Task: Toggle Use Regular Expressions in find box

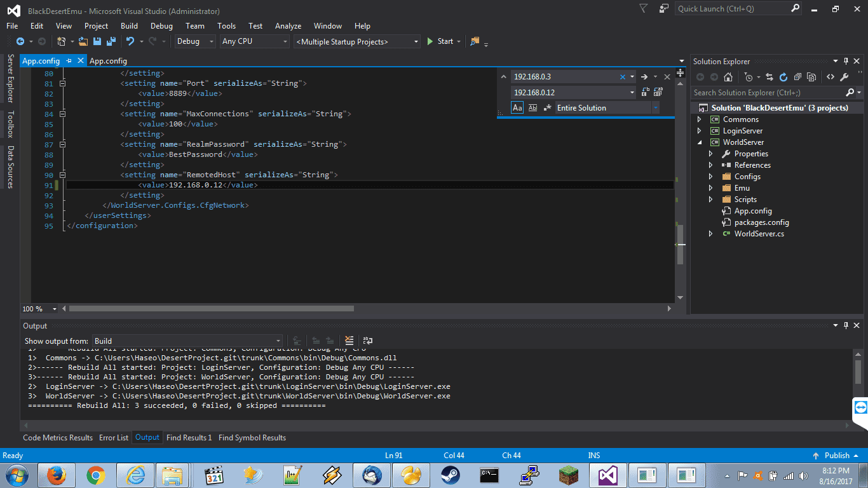Action: pos(546,108)
